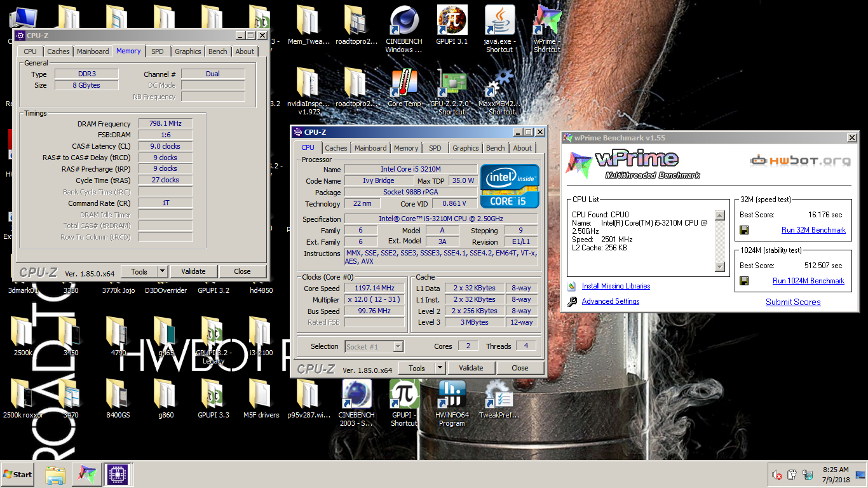This screenshot has height=488, width=868.
Task: Click save icon for 1024M score
Action: (744, 281)
